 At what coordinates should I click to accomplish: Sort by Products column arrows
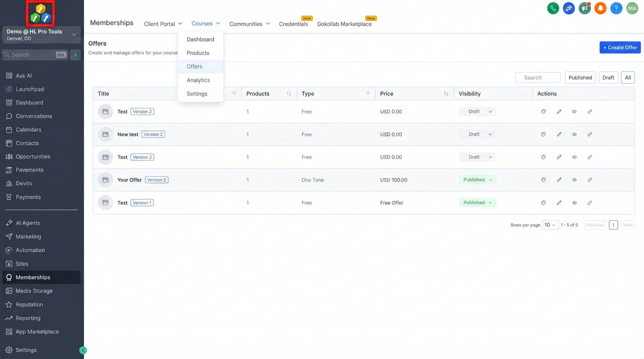[289, 94]
